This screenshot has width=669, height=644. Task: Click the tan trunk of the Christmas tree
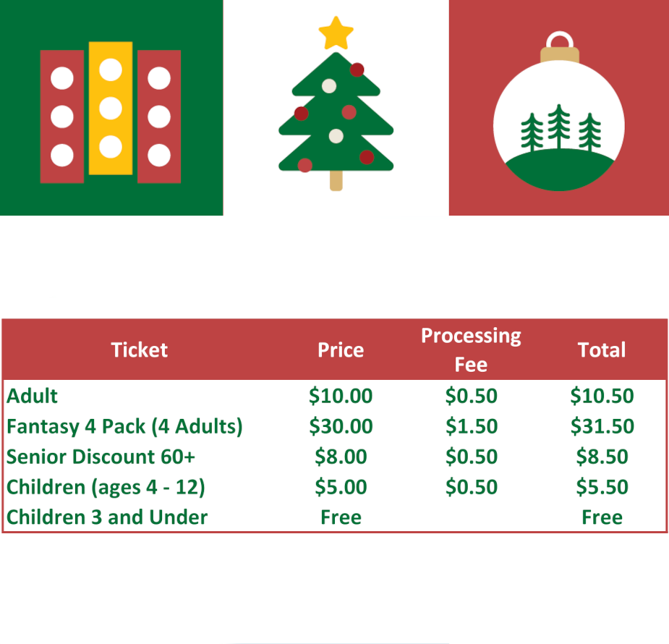click(x=336, y=179)
